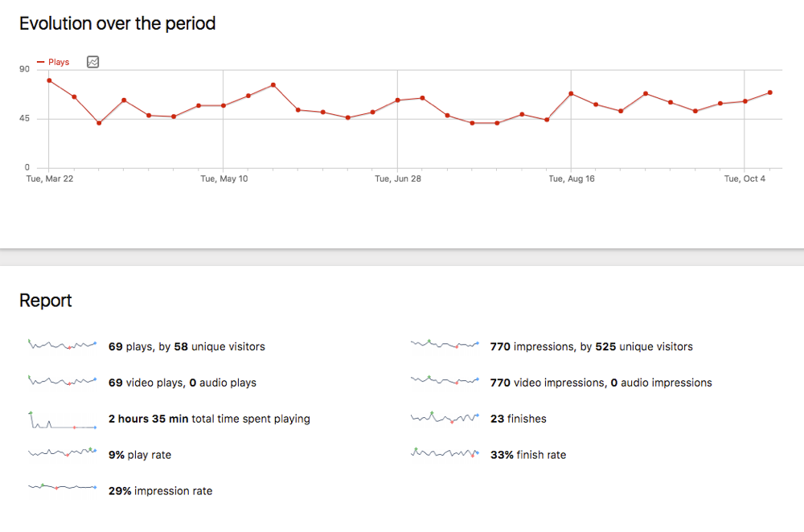Click the 9% play rate text
Image resolution: width=804 pixels, height=532 pixels.
[139, 455]
